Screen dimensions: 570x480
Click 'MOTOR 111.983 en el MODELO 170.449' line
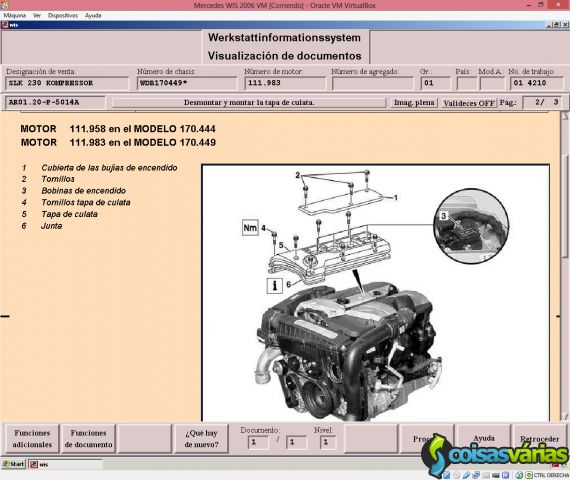coord(118,143)
